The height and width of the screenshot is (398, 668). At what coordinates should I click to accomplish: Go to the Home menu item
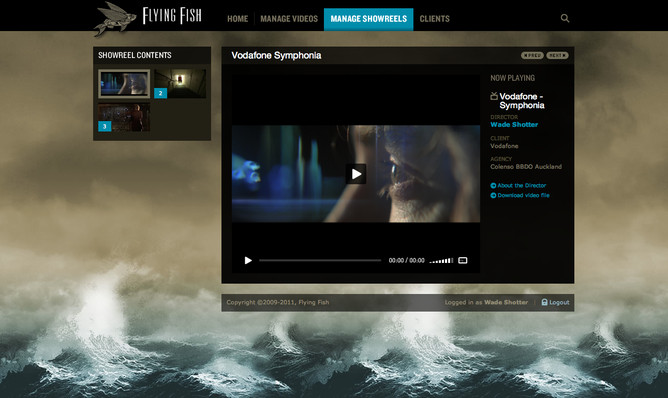pos(238,19)
